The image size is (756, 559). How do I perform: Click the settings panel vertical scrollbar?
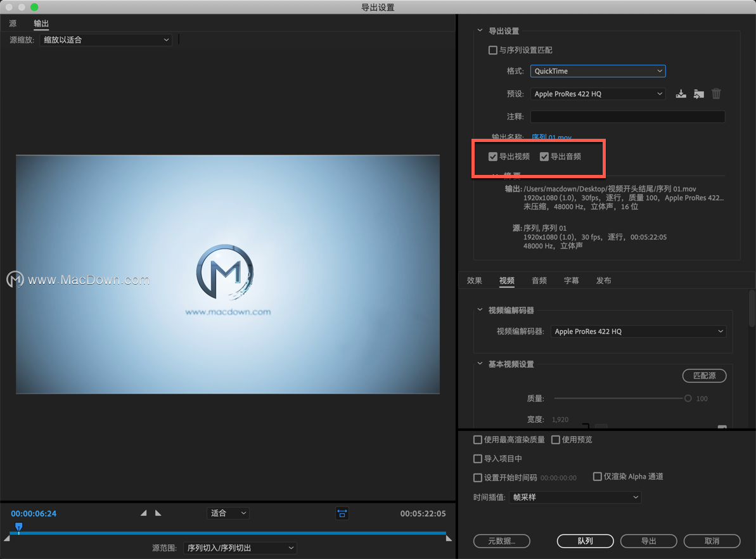click(x=753, y=309)
